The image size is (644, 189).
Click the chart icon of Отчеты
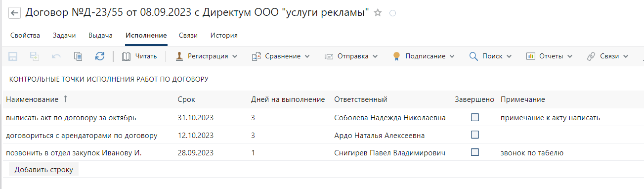(x=531, y=56)
